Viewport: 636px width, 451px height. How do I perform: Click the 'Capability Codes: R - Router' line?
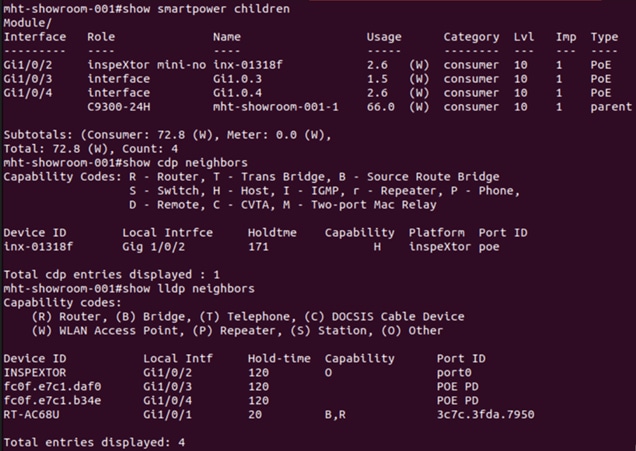[x=251, y=177]
